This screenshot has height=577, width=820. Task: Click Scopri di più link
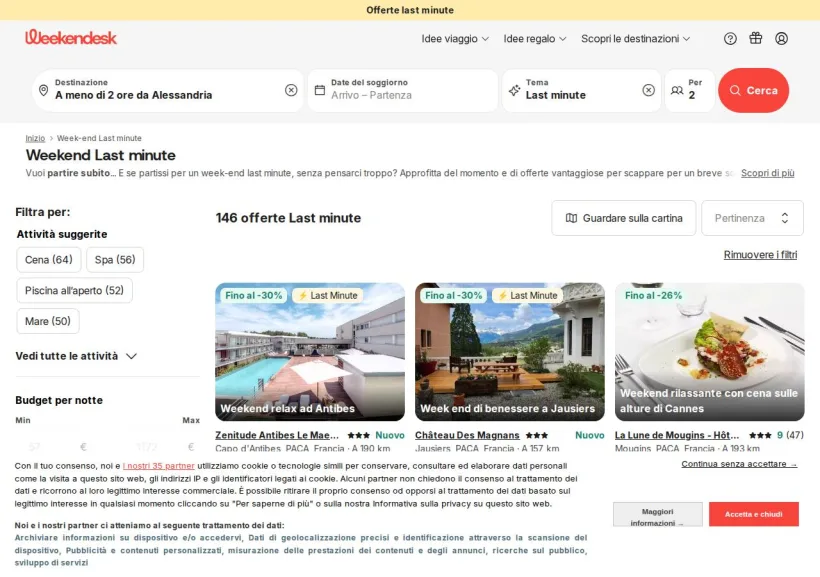coord(768,173)
